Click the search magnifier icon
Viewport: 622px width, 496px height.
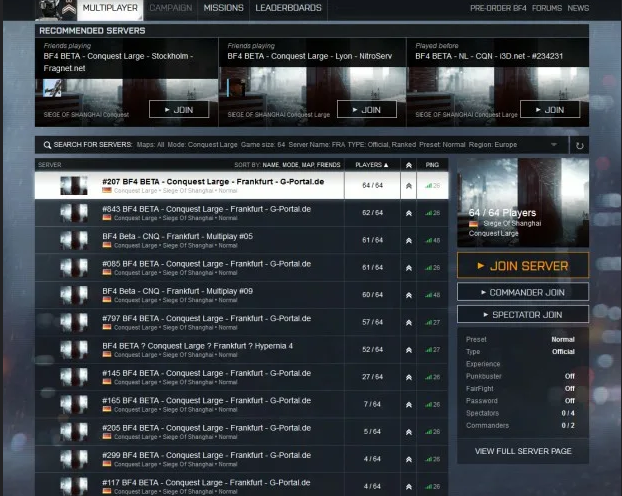[x=47, y=145]
